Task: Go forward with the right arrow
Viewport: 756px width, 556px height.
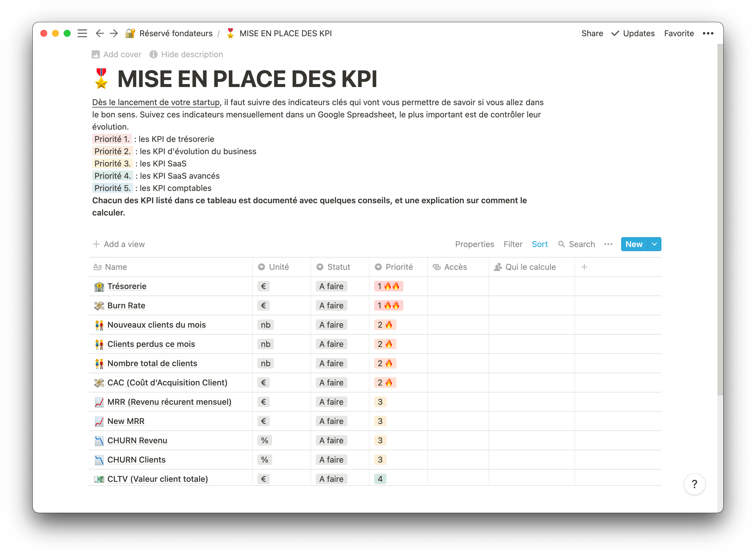Action: 114,33
